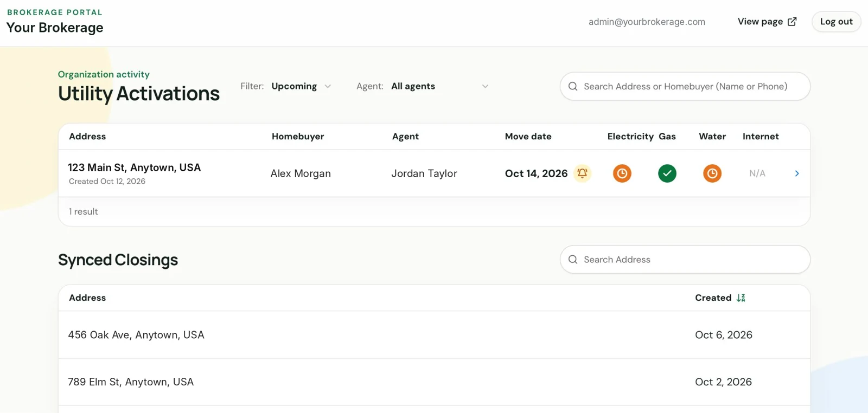Screen dimensions: 868x413
Task: Click magnifier icon in homebuyer search box
Action: [573, 86]
